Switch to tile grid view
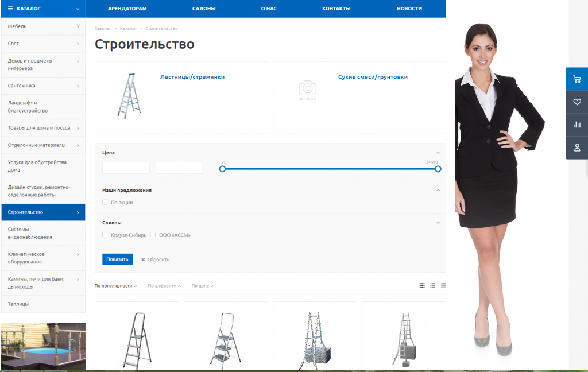 pos(422,286)
